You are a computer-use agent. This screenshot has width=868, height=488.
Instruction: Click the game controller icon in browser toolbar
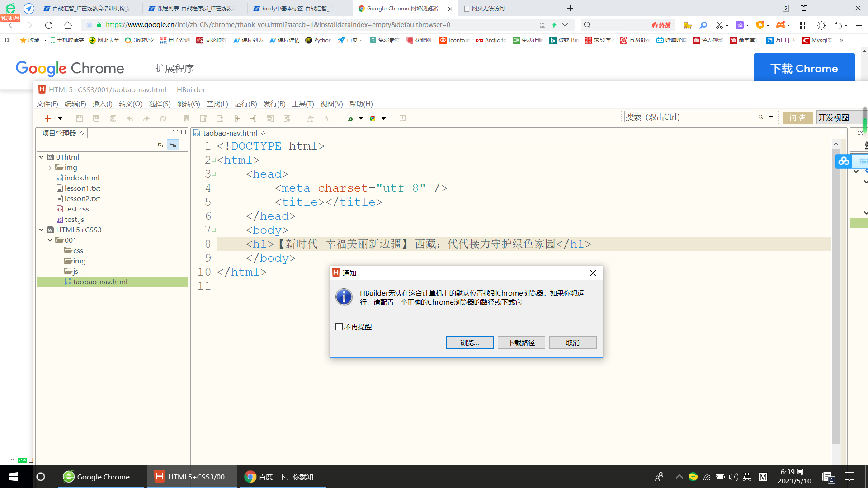tap(781, 25)
